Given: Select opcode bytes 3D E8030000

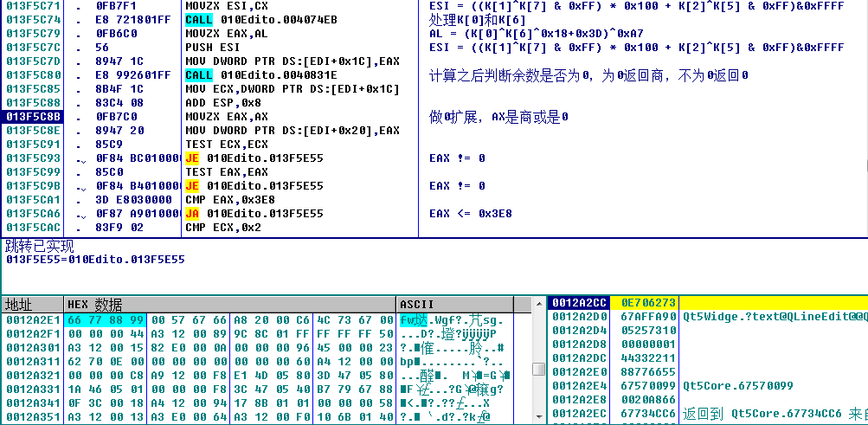Looking at the screenshot, I should (133, 200).
